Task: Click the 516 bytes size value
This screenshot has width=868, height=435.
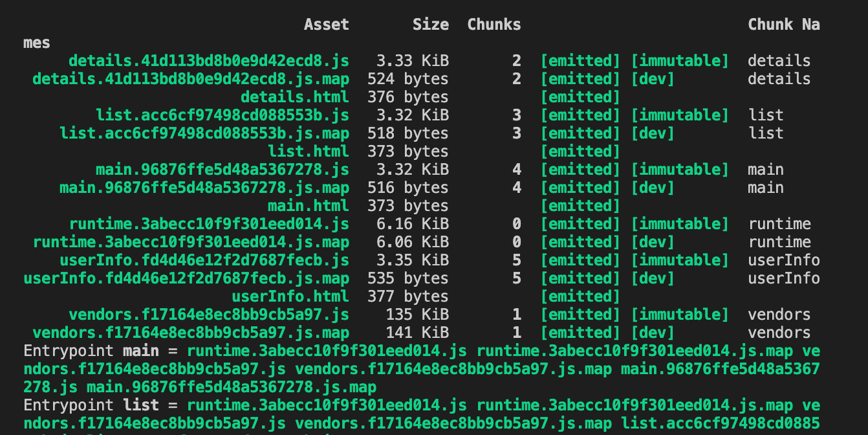Action: 408,188
